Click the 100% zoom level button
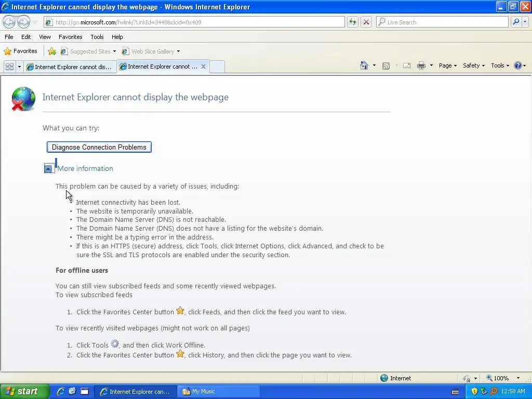 [497, 378]
